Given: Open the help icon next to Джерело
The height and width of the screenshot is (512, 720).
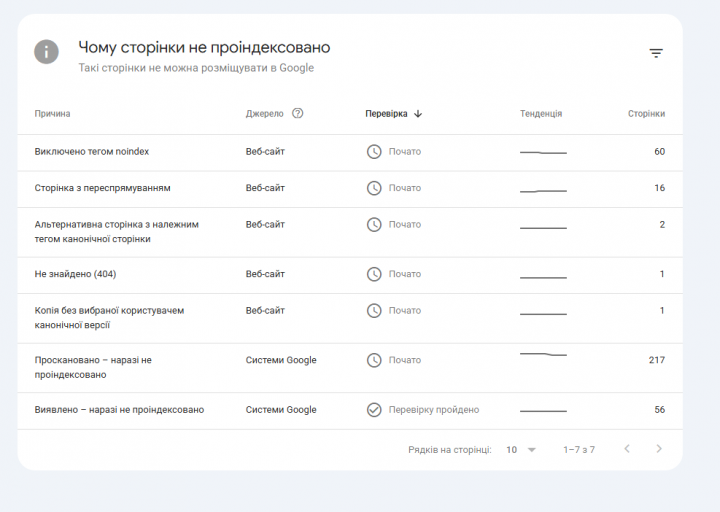Looking at the screenshot, I should pos(298,113).
